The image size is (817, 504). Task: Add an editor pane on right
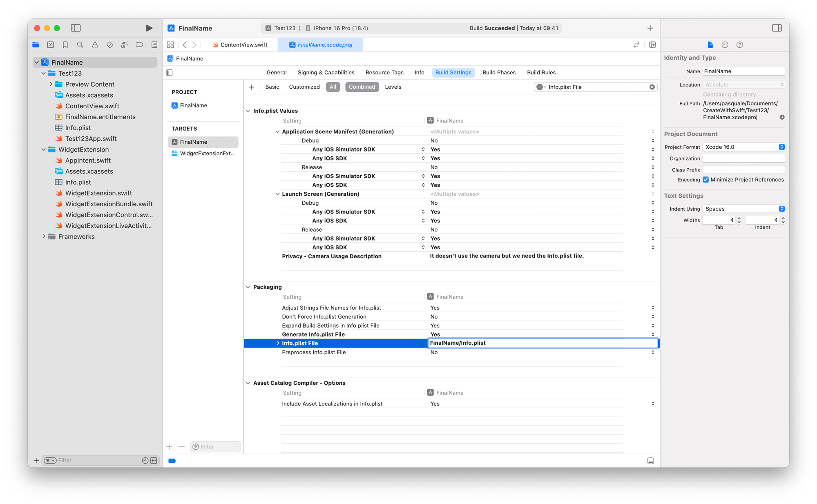(x=652, y=45)
